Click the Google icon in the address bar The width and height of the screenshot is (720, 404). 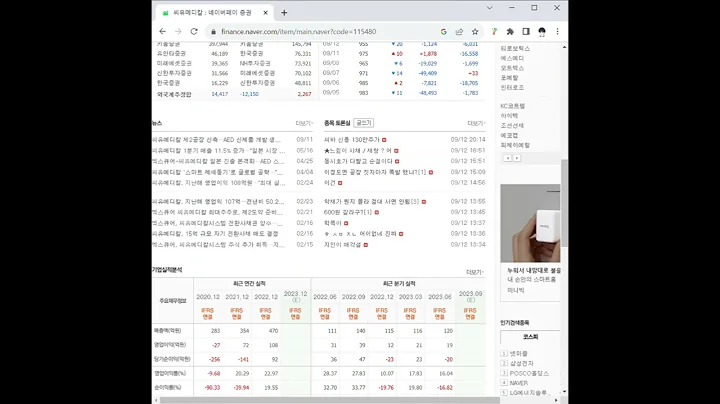(444, 32)
